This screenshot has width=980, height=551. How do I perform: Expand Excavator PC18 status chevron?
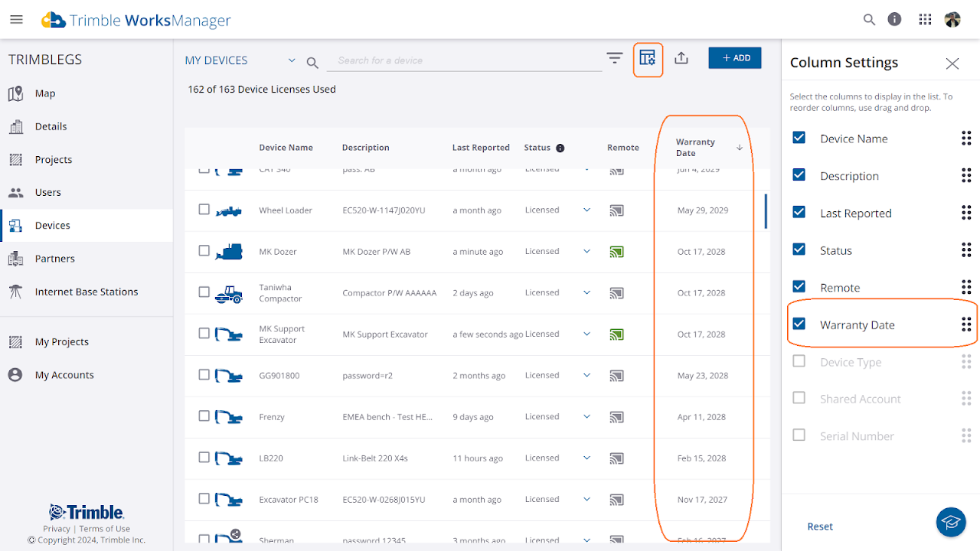click(x=587, y=499)
